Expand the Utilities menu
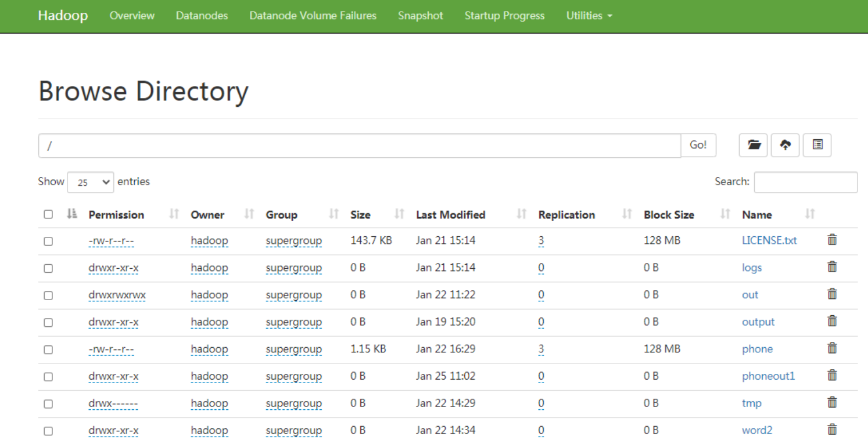This screenshot has width=868, height=447. click(589, 16)
